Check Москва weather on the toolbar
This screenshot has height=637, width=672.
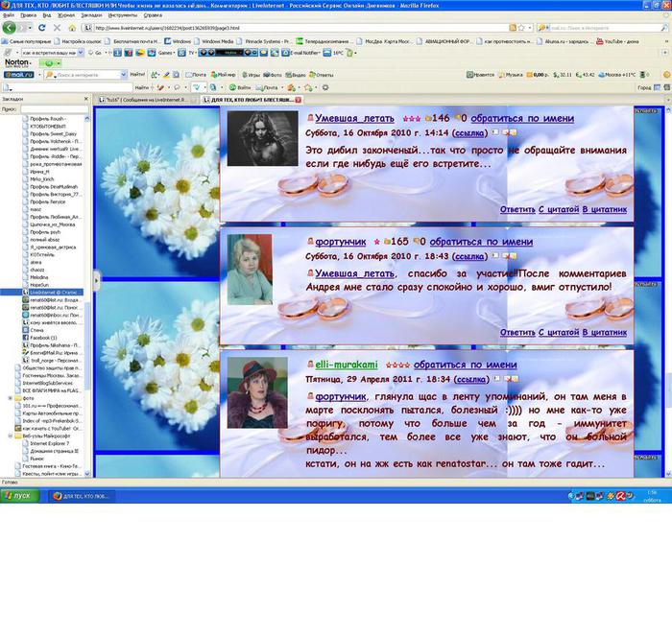point(618,75)
